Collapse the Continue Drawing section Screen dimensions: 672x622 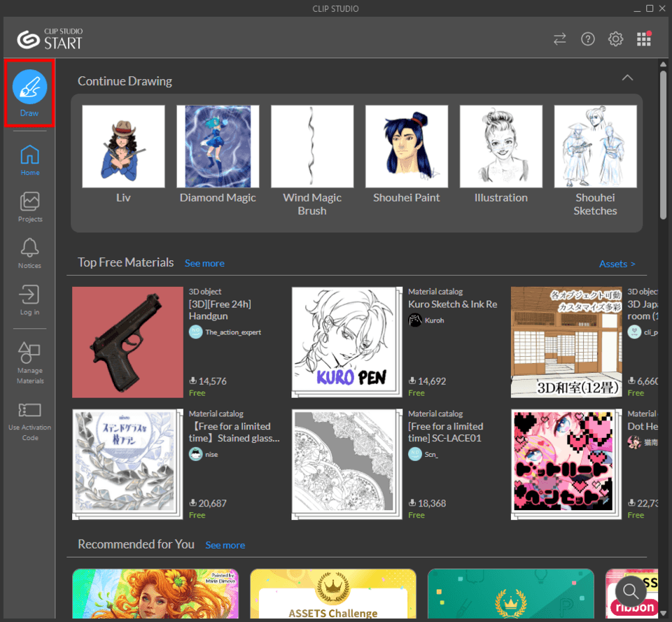627,78
